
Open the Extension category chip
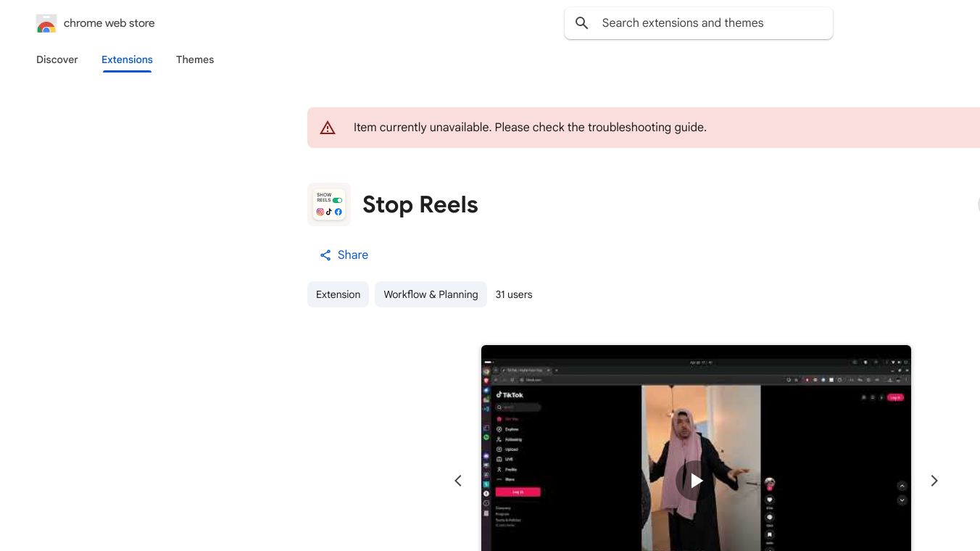(338, 294)
